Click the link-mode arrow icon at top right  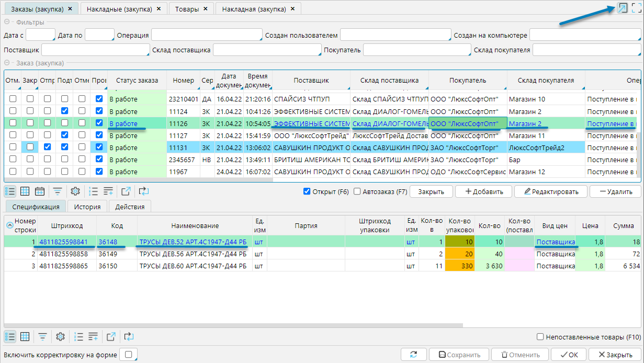(x=623, y=8)
